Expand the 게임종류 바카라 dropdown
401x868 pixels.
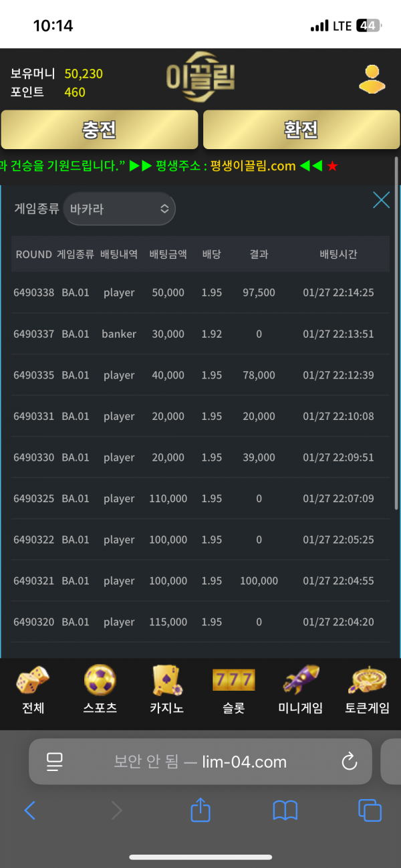[x=120, y=209]
